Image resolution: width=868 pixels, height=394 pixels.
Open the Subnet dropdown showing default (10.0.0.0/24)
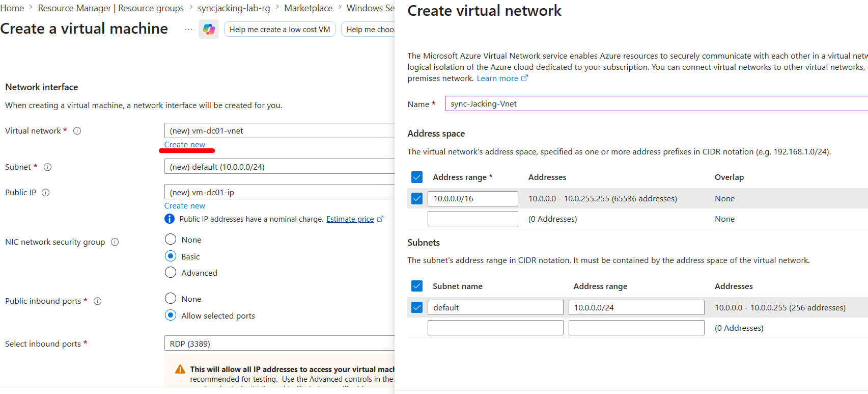coord(279,167)
